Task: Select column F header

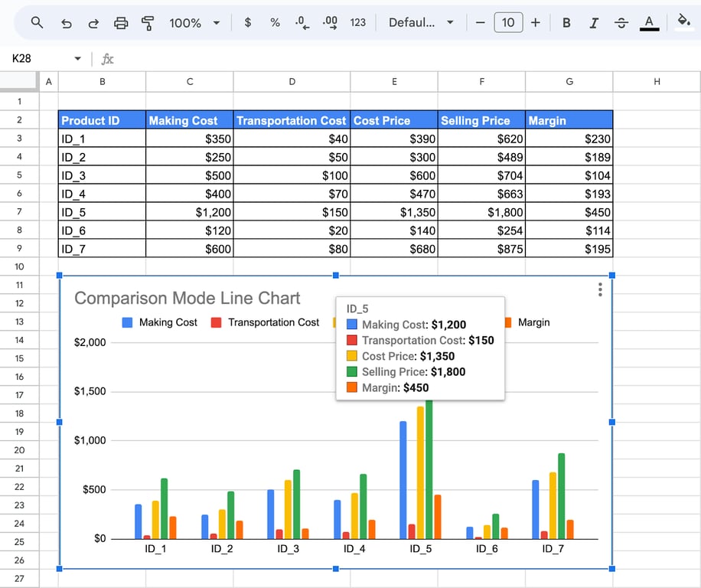Action: [x=481, y=81]
